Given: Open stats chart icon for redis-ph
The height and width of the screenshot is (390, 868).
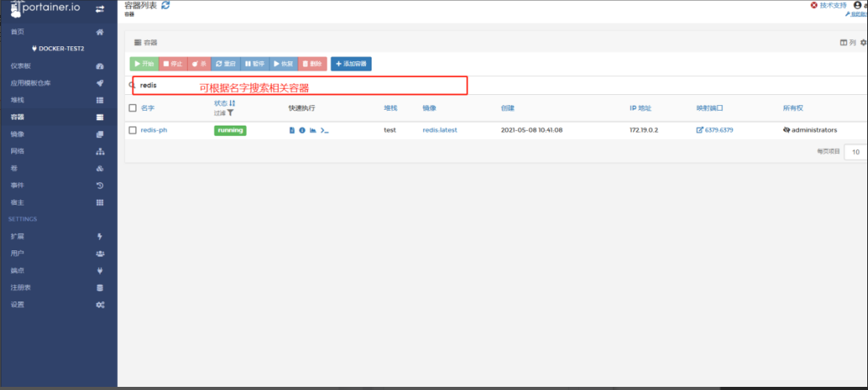Looking at the screenshot, I should (x=313, y=130).
